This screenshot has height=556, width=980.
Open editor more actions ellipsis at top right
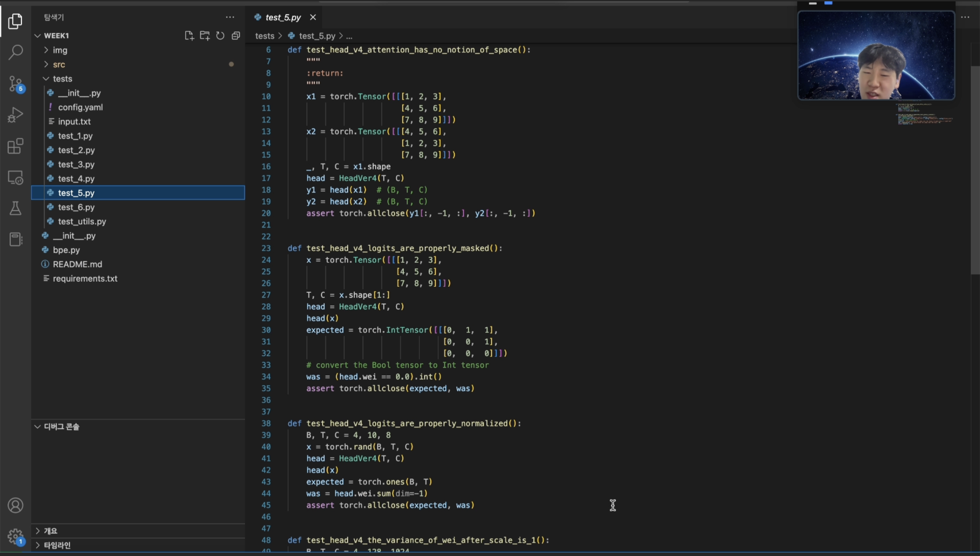965,17
